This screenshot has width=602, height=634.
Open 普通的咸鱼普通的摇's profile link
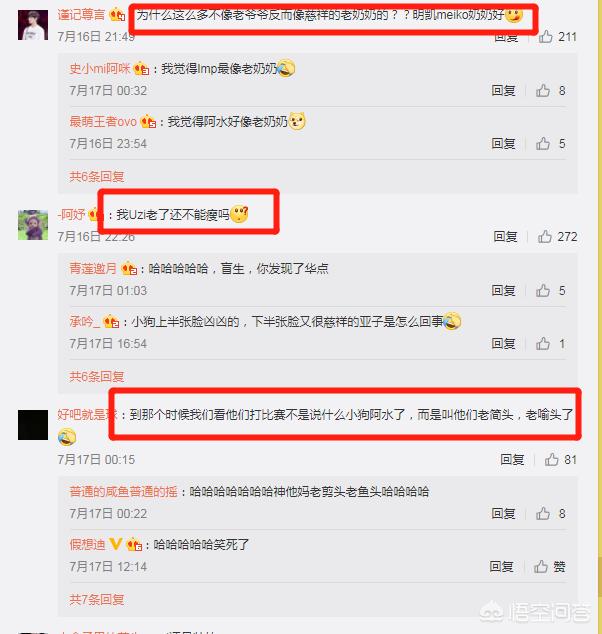123,492
